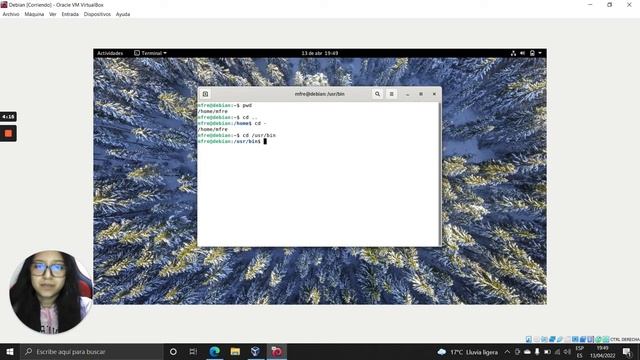The height and width of the screenshot is (360, 640).
Task: Minimize the VirtualBox window
Action: pyautogui.click(x=590, y=5)
